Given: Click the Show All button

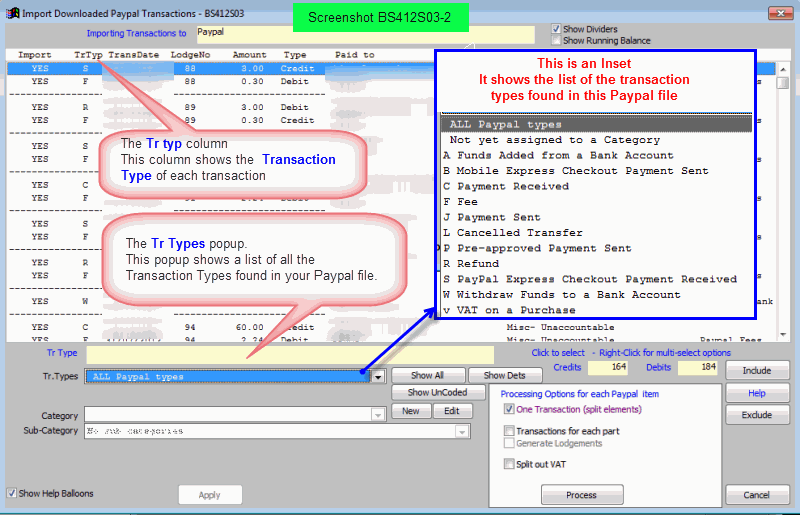Looking at the screenshot, I should coord(428,375).
